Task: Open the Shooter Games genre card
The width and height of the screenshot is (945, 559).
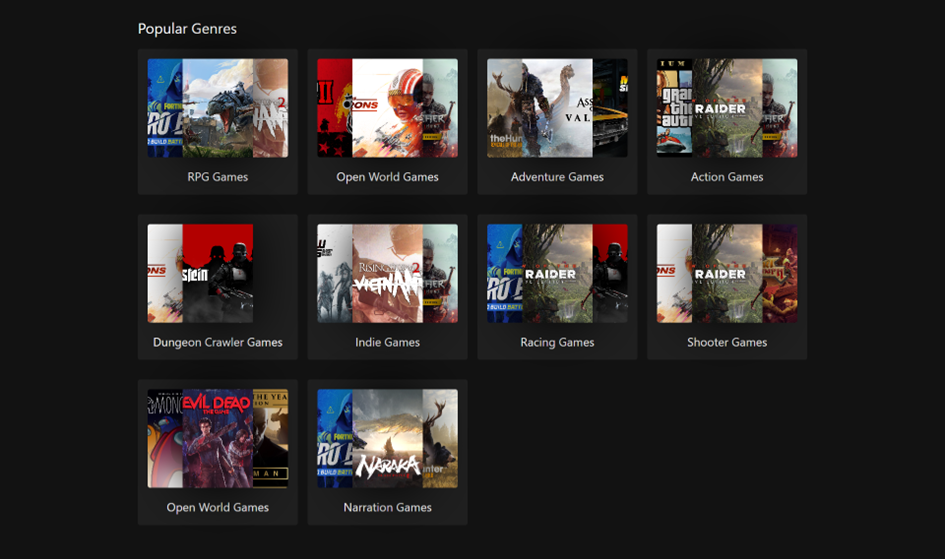Action: [x=727, y=287]
